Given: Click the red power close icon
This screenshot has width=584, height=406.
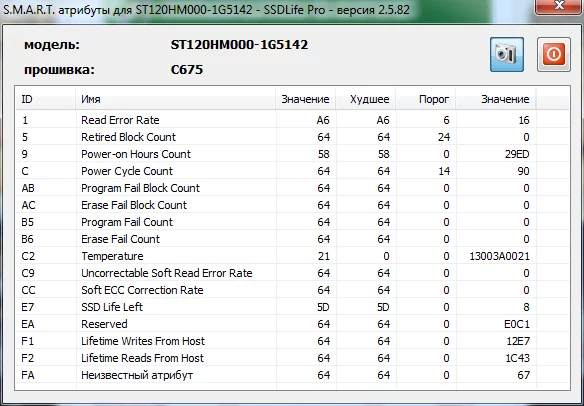Looking at the screenshot, I should (553, 54).
